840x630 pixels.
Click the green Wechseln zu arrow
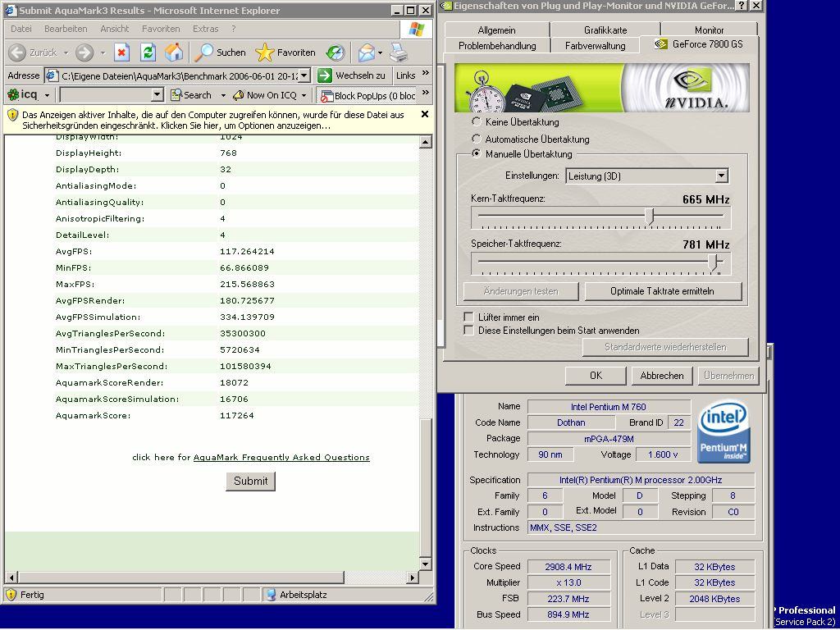[x=325, y=75]
